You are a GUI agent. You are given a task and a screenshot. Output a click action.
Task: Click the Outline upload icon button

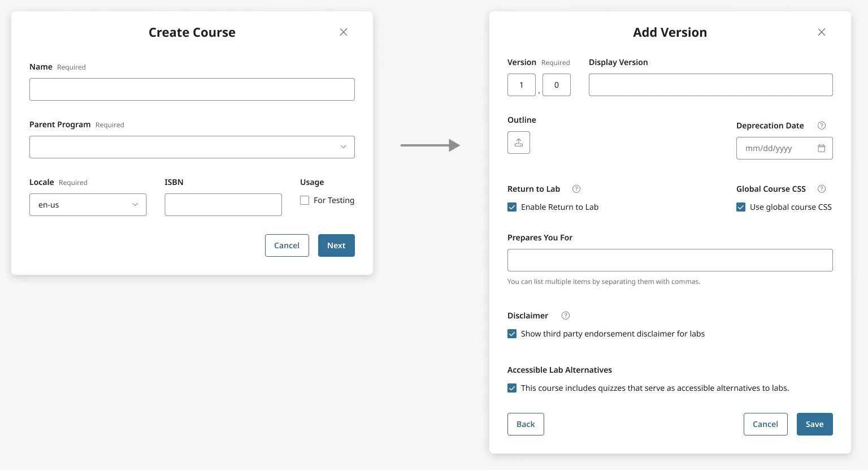click(x=518, y=143)
